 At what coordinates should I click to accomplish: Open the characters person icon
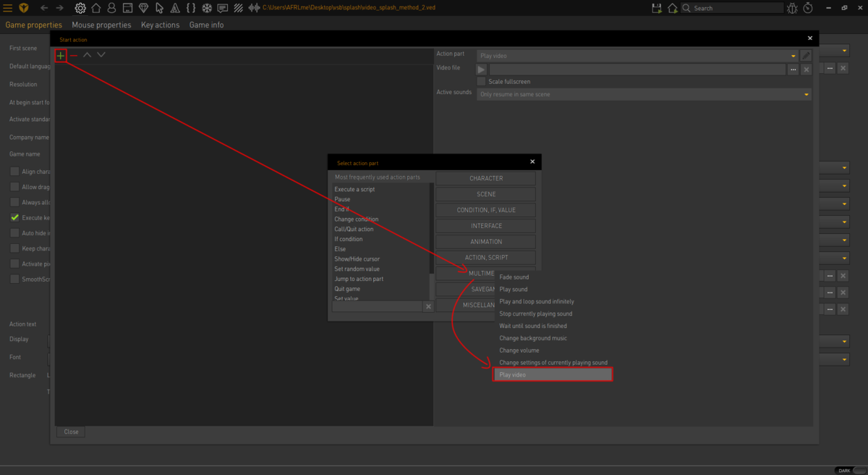tap(111, 8)
